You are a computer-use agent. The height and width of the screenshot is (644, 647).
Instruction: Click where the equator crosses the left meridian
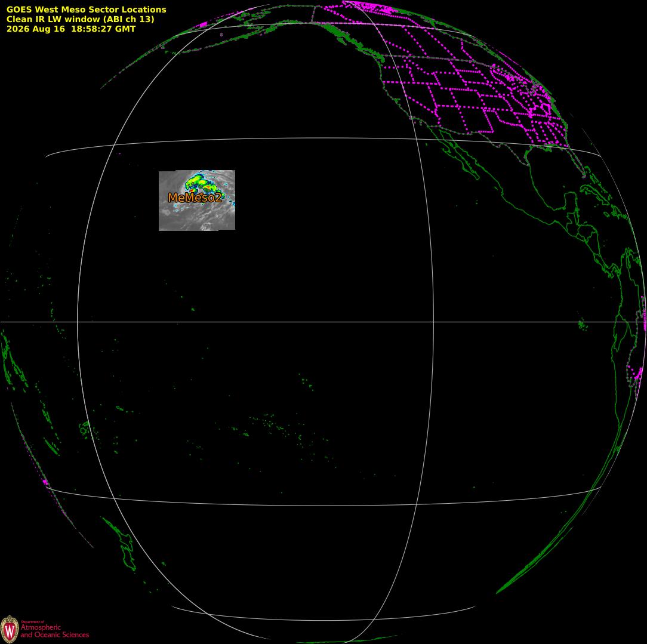tap(77, 322)
